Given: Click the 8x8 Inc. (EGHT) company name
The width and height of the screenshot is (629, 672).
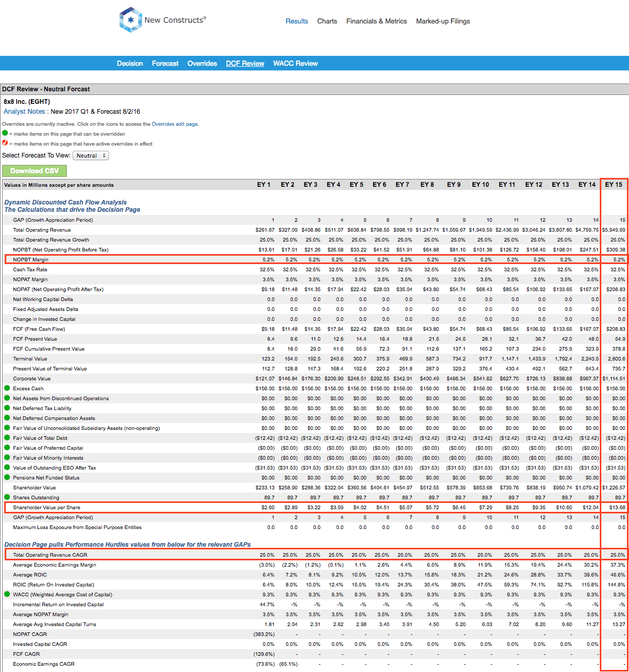Looking at the screenshot, I should pyautogui.click(x=27, y=102).
